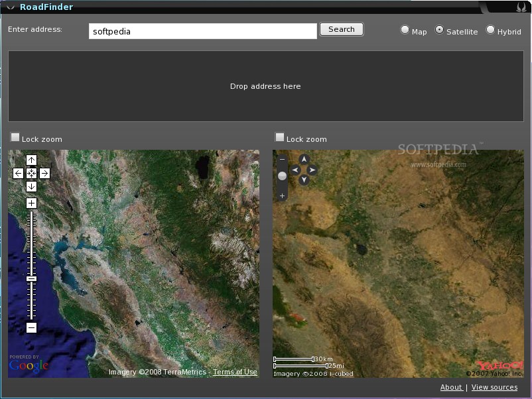Pan the Google map down

point(31,186)
